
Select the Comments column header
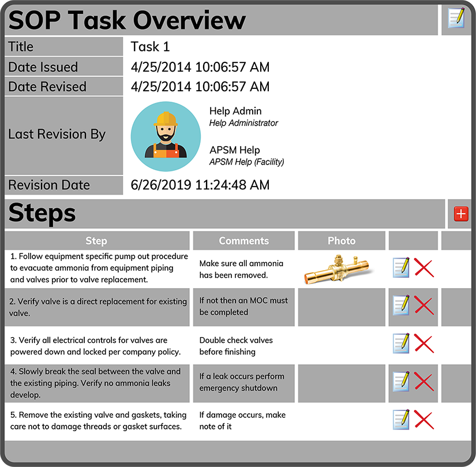click(x=243, y=241)
